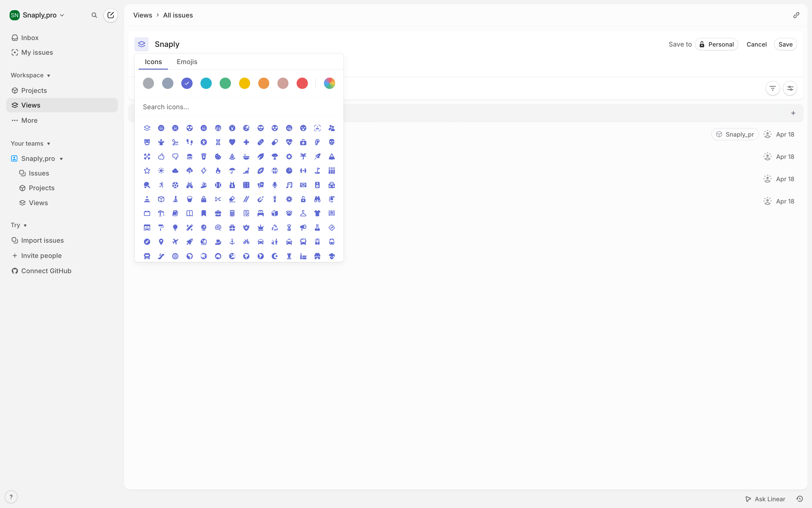Screen dimensions: 812x508
Task: Collapse the Try section
Action: click(19, 225)
